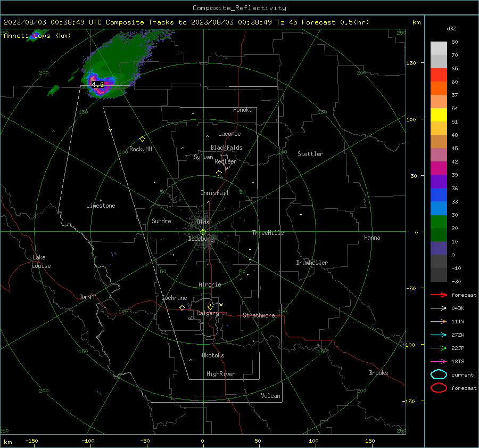This screenshot has height=448, width=479.
Task: Click the Hanna city label
Action: click(372, 238)
